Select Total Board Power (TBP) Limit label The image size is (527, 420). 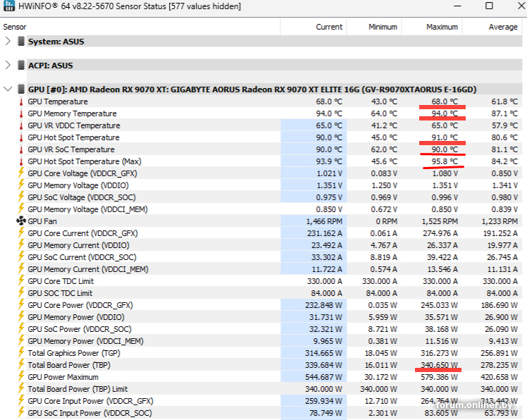(x=77, y=389)
